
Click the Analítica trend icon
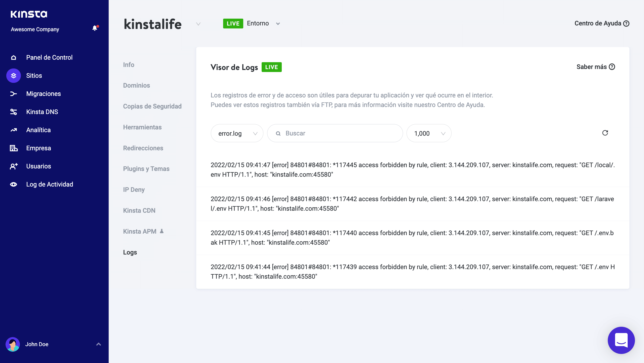[x=14, y=130]
